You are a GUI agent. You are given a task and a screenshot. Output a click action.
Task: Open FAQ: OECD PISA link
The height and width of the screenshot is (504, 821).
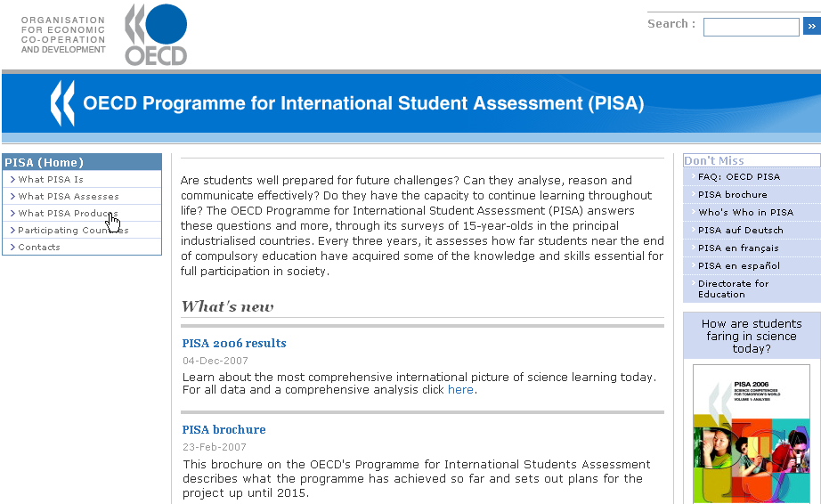[739, 177]
